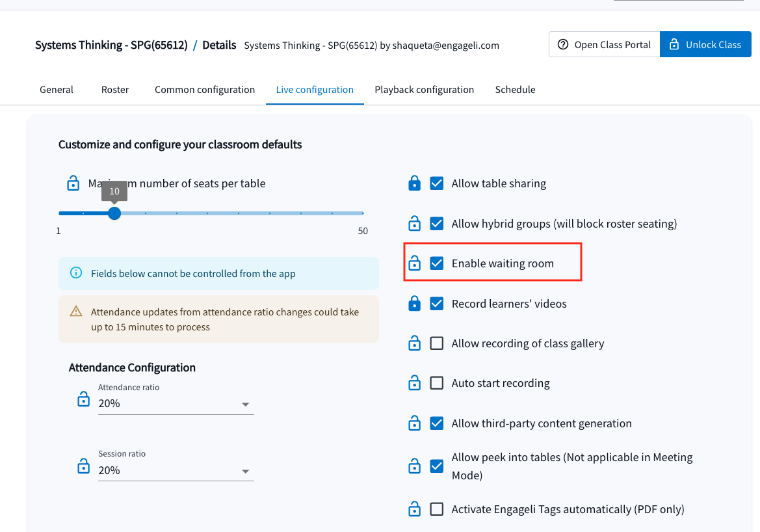Click lock icon next to Session ratio
760x532 pixels.
(x=84, y=466)
